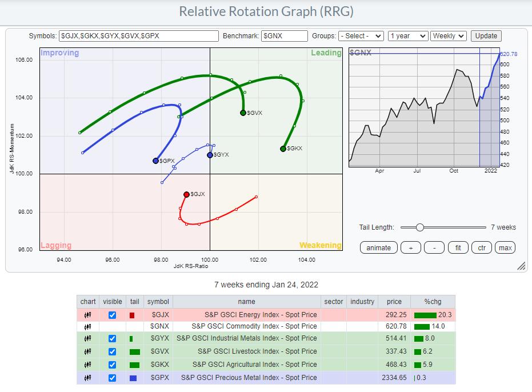Open chart icon for $GJX Energy row

pyautogui.click(x=88, y=315)
